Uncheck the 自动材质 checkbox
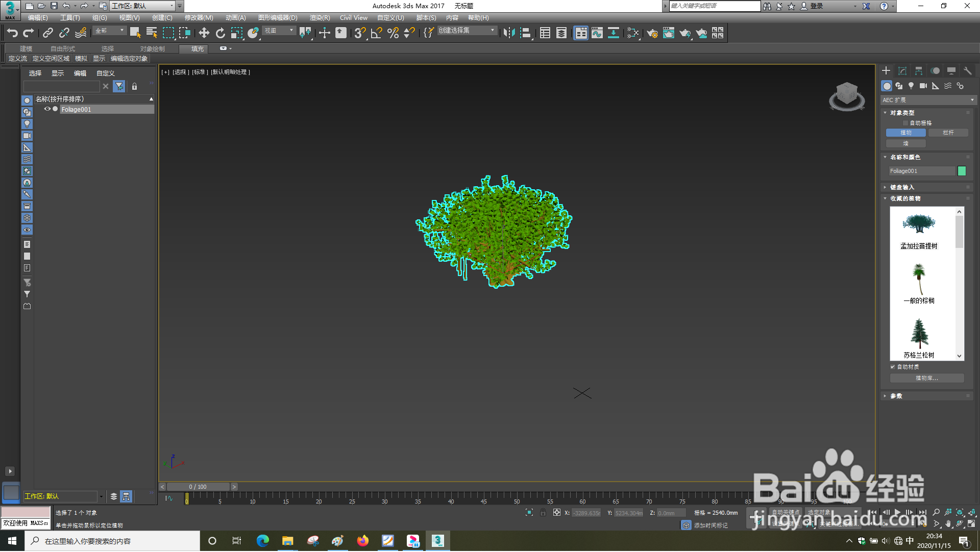The width and height of the screenshot is (980, 552). point(893,367)
